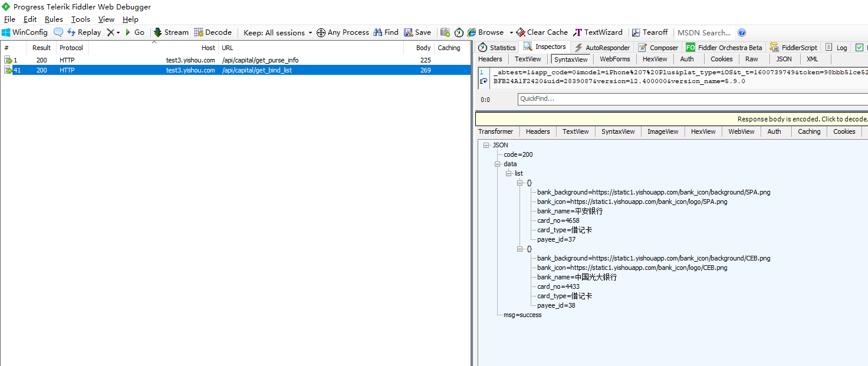Open the FiddlerScript tab

click(794, 48)
